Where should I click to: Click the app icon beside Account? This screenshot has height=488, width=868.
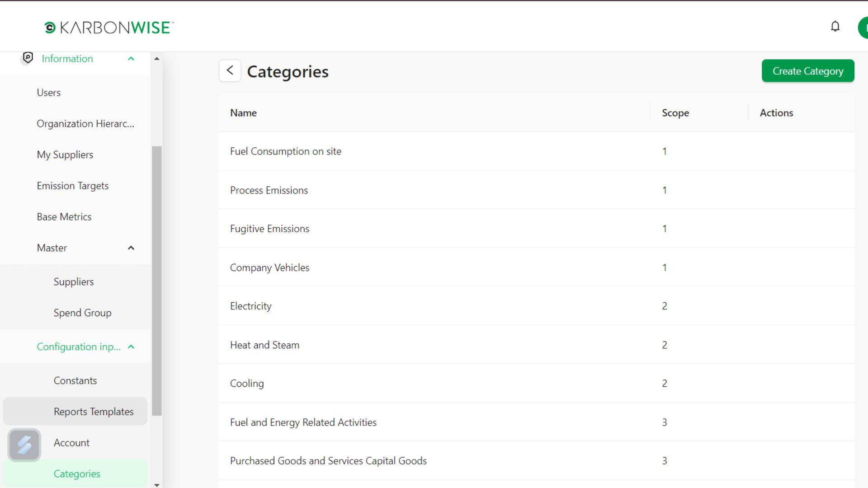coord(24,445)
